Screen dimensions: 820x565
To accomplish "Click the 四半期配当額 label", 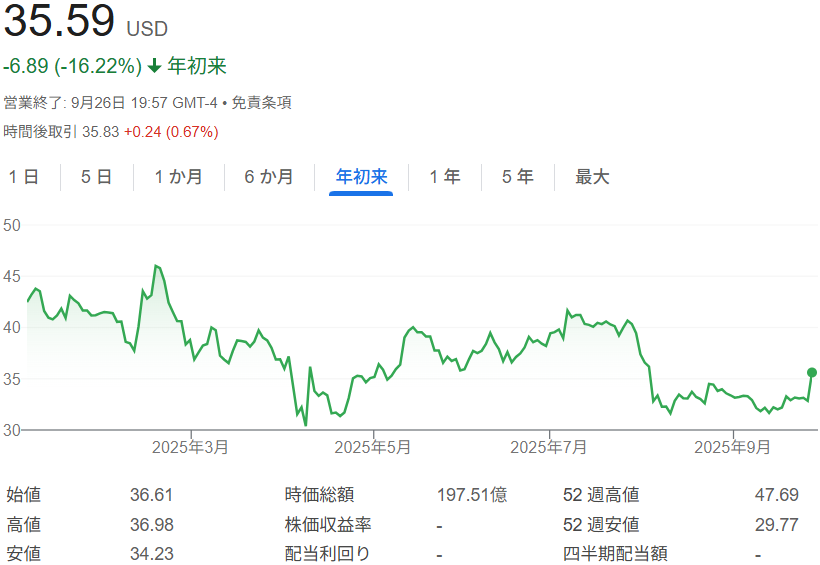I will coord(615,553).
